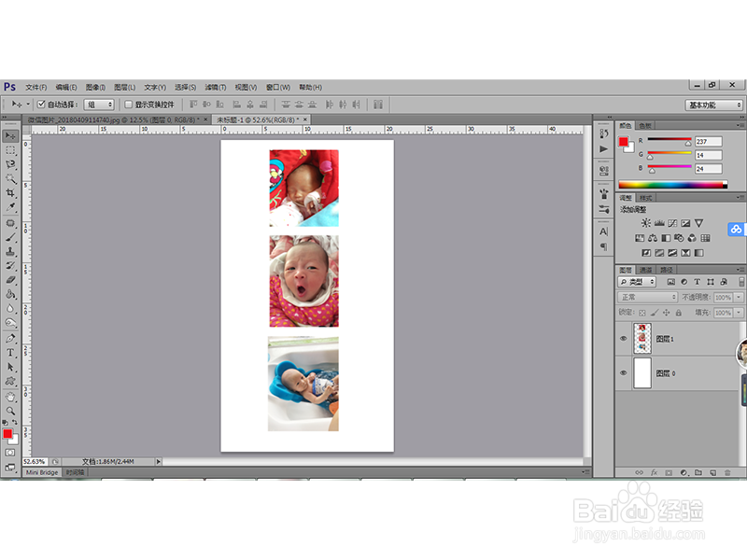Open the color panel options menu
Viewport: 747px width, 560px height.
click(740, 126)
